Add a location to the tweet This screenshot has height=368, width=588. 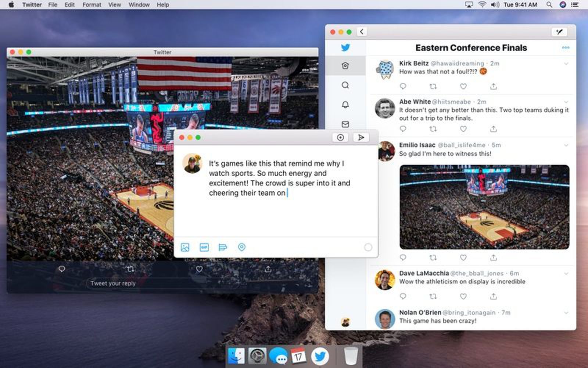(242, 248)
